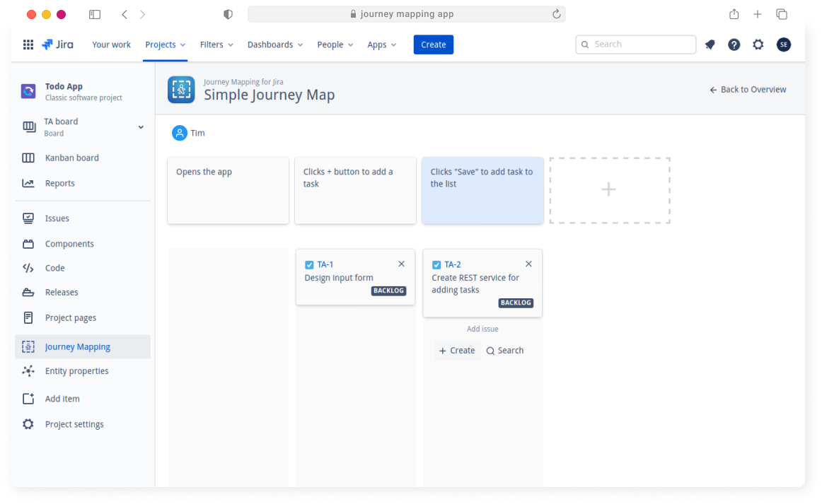Create a new issue under TA-2 column
The width and height of the screenshot is (822, 504).
pos(457,351)
